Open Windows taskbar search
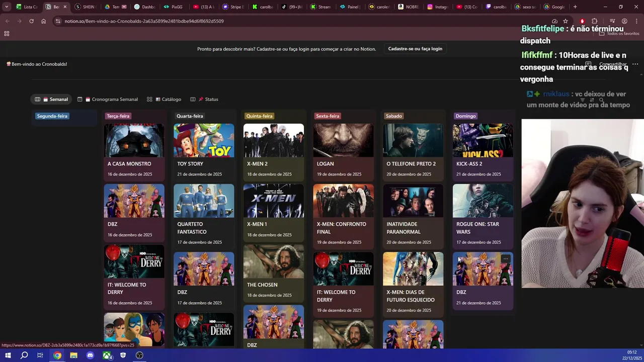 (x=24, y=355)
